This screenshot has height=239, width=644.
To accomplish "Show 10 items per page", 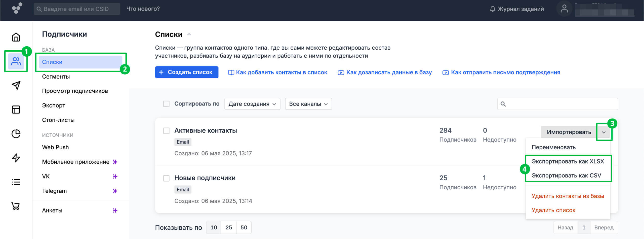I will pos(214,228).
